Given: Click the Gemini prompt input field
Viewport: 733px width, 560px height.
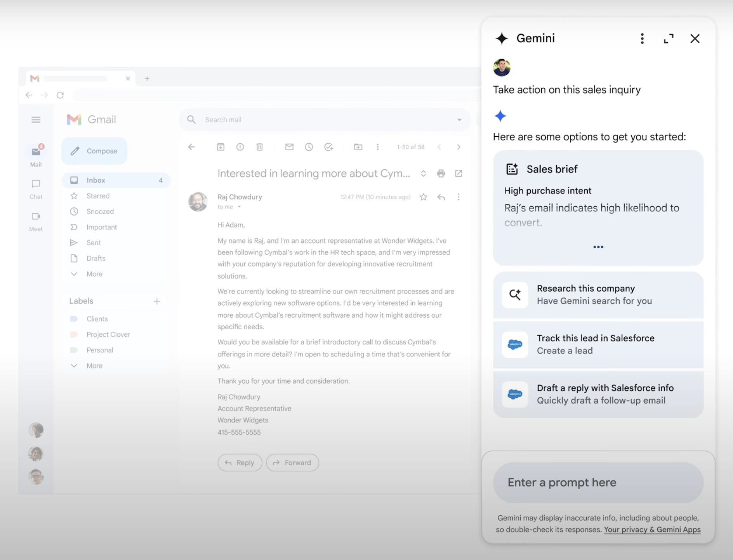Looking at the screenshot, I should click(598, 482).
